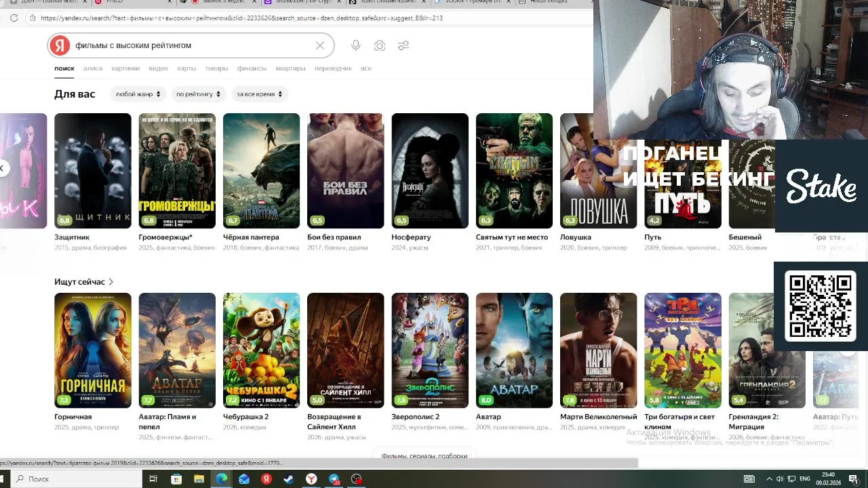Open Telegram from the taskbar

pos(334,479)
